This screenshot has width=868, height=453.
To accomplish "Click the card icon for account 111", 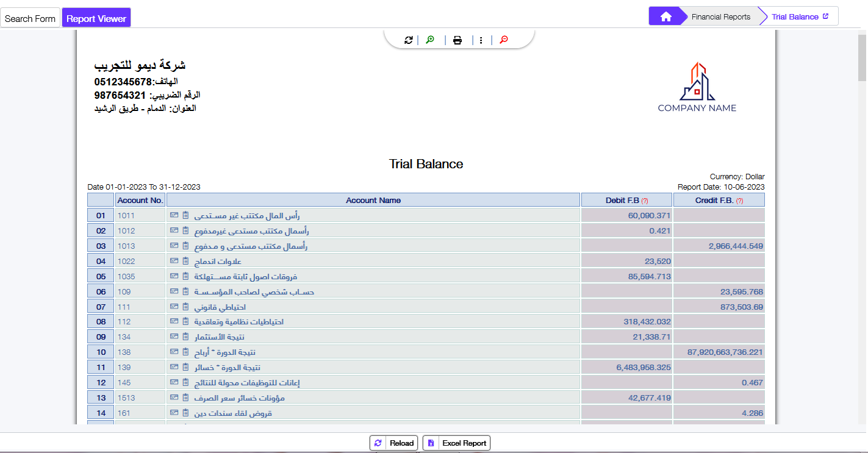I will pyautogui.click(x=174, y=307).
